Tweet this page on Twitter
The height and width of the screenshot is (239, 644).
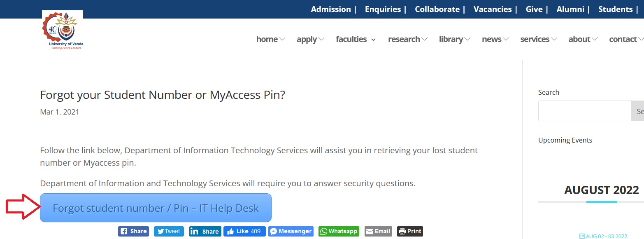(x=169, y=231)
